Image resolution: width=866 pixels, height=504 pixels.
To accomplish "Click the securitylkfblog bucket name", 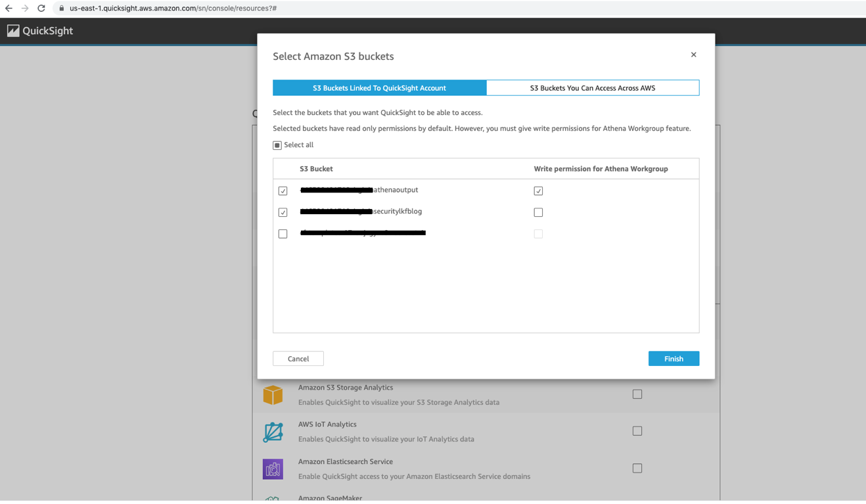I will (361, 212).
